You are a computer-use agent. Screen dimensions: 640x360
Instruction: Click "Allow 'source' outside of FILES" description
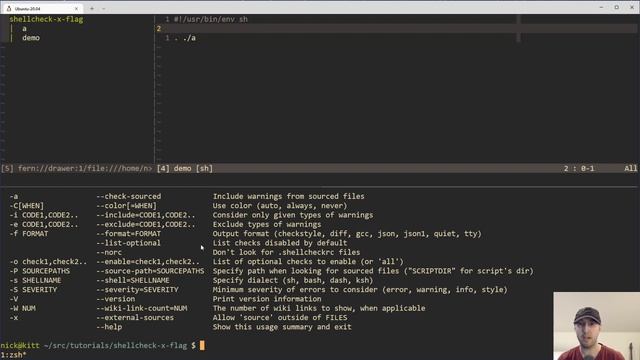tap(280, 318)
